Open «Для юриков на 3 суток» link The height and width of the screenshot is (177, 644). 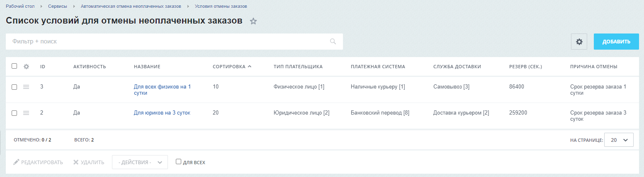(x=162, y=112)
